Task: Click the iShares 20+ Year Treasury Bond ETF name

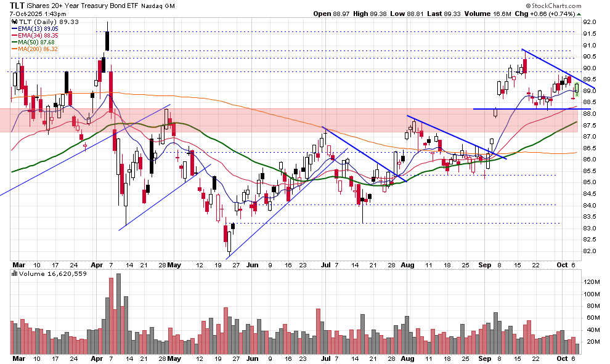Action: [97, 5]
